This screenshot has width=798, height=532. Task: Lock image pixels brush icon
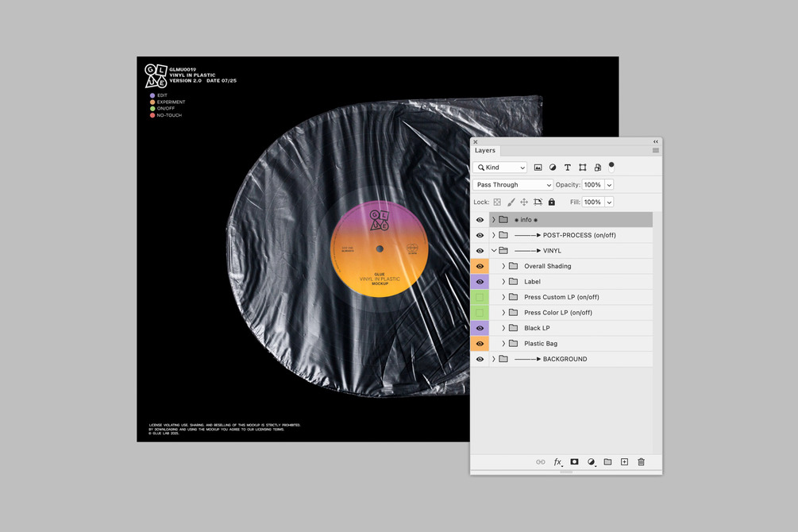(511, 202)
